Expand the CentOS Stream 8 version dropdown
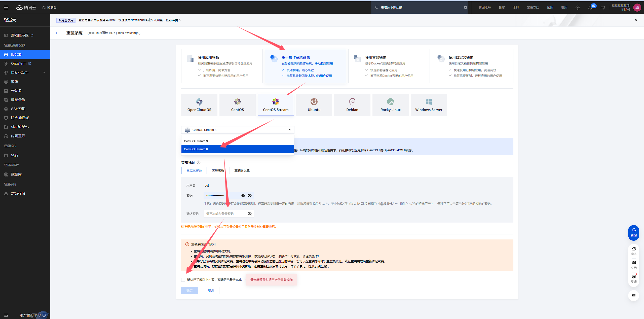The height and width of the screenshot is (319, 644). 238,130
